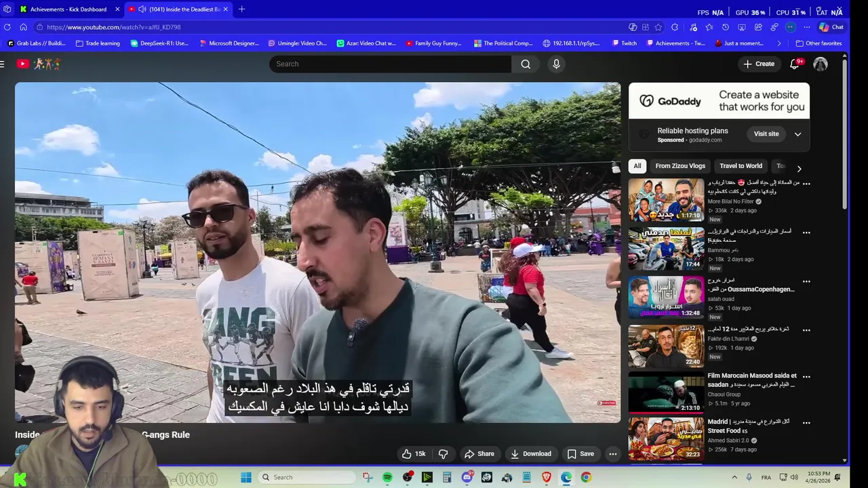Open Copilot Chat button

coord(831,27)
